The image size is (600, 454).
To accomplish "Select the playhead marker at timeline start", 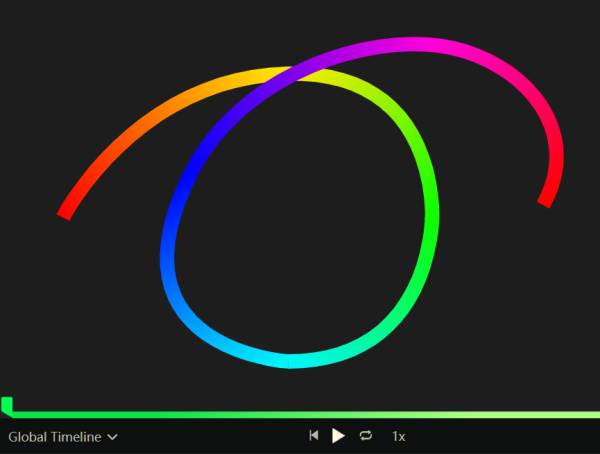I will (x=7, y=405).
